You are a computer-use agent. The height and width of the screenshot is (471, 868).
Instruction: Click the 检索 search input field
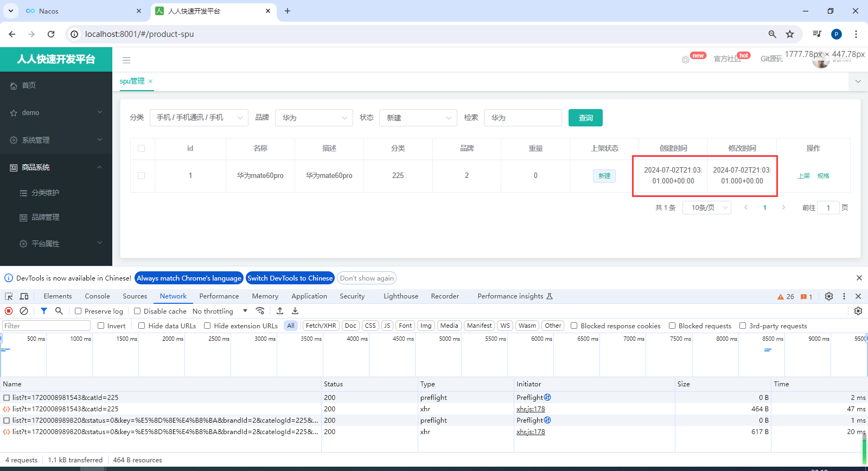[523, 118]
